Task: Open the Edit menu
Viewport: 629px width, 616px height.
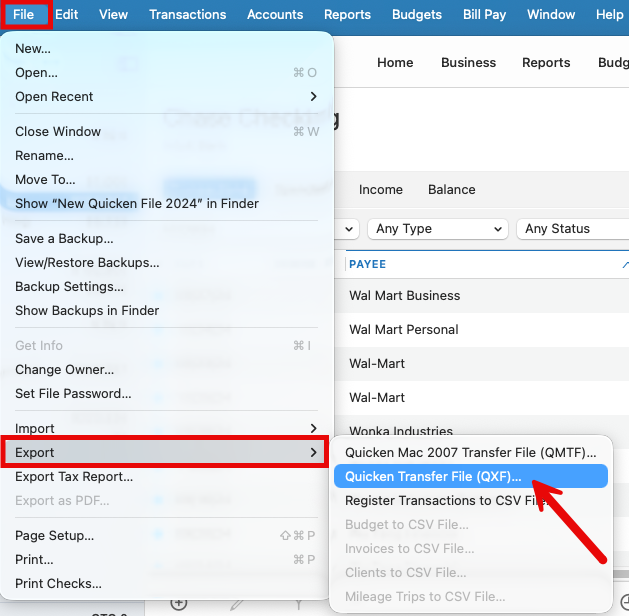Action: pyautogui.click(x=66, y=14)
